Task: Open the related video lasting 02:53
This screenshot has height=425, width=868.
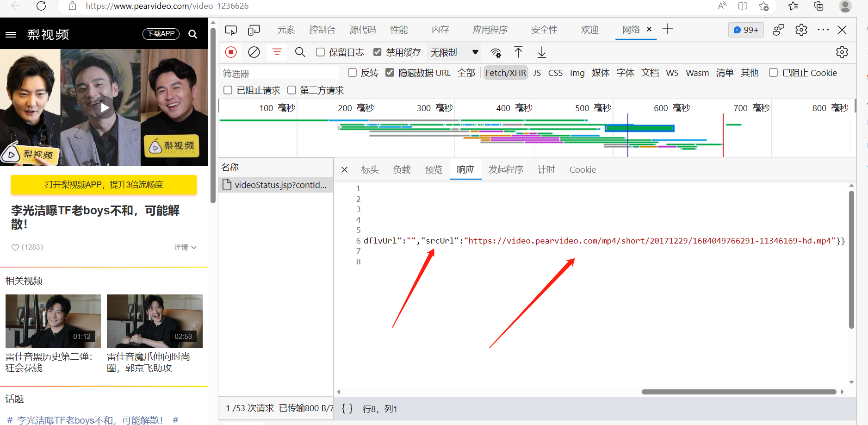Action: (x=155, y=321)
